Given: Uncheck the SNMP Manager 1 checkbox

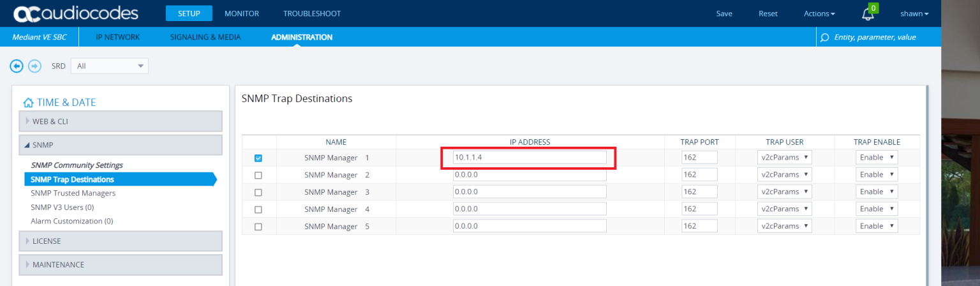Looking at the screenshot, I should pos(258,158).
